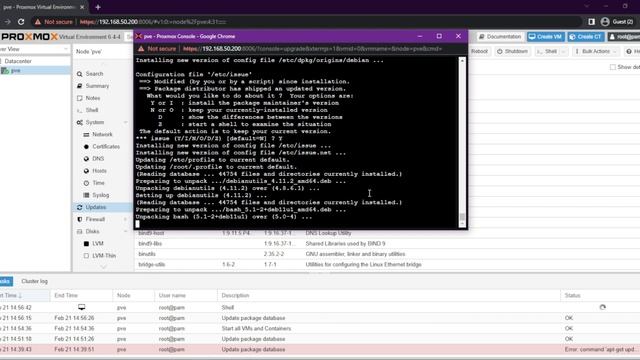Open the root@pam user menu
Image resolution: width=640 pixels, height=360 pixels.
pyautogui.click(x=624, y=37)
